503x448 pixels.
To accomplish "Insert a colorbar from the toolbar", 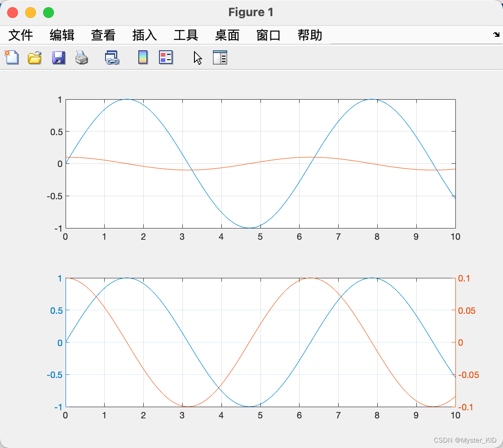I will (x=143, y=57).
